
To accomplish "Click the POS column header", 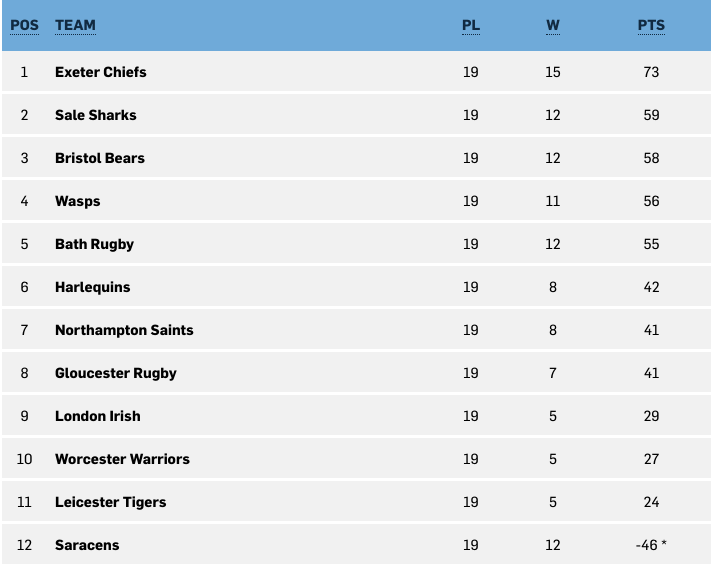I will click(24, 25).
